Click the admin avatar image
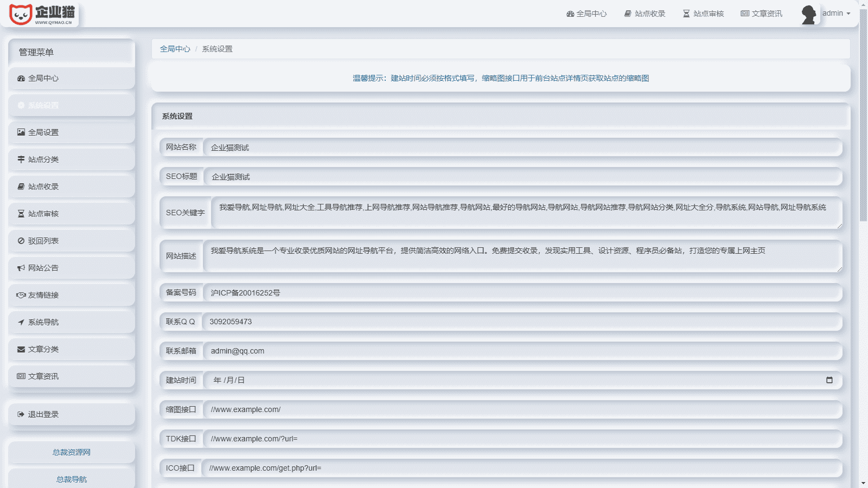The image size is (868, 488). [x=809, y=14]
